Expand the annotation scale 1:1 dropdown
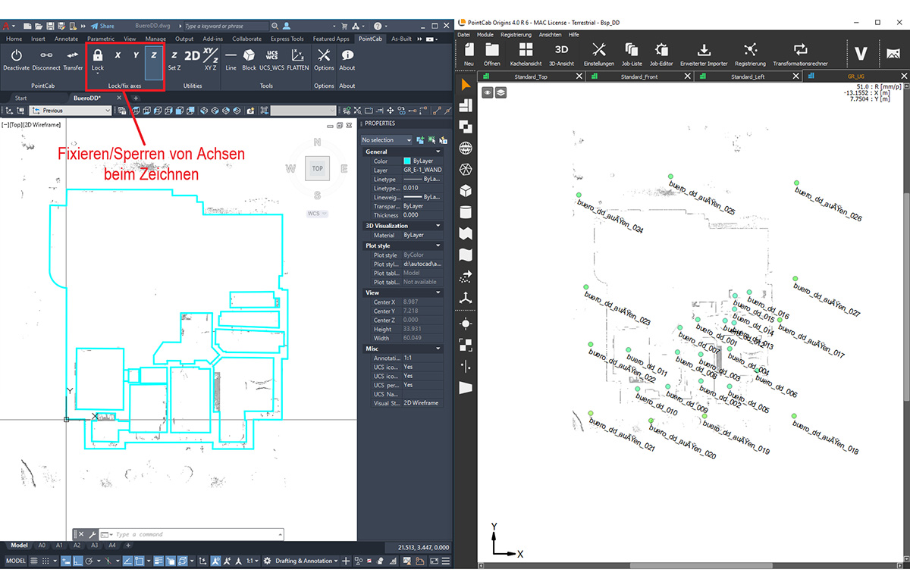This screenshot has height=588, width=910. point(256,561)
